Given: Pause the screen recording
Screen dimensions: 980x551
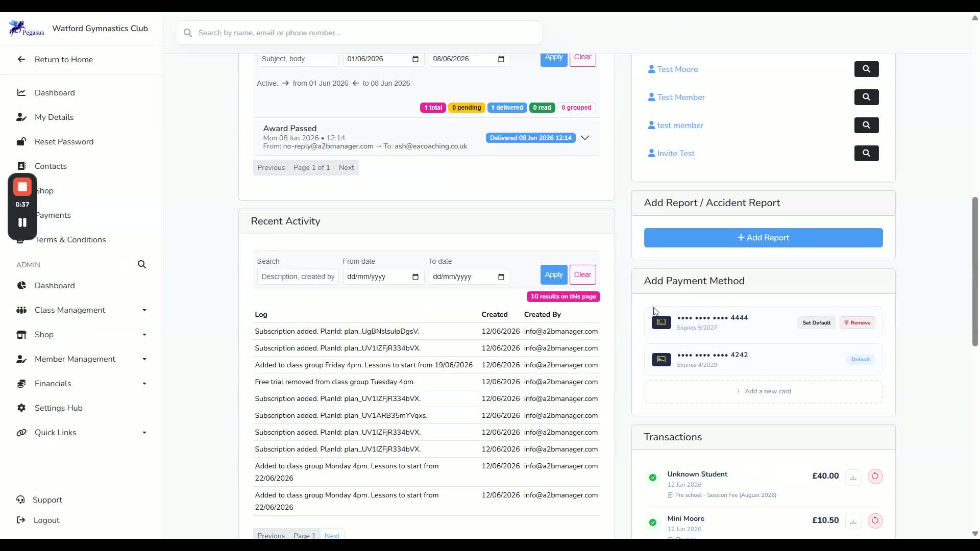Looking at the screenshot, I should pos(22,223).
